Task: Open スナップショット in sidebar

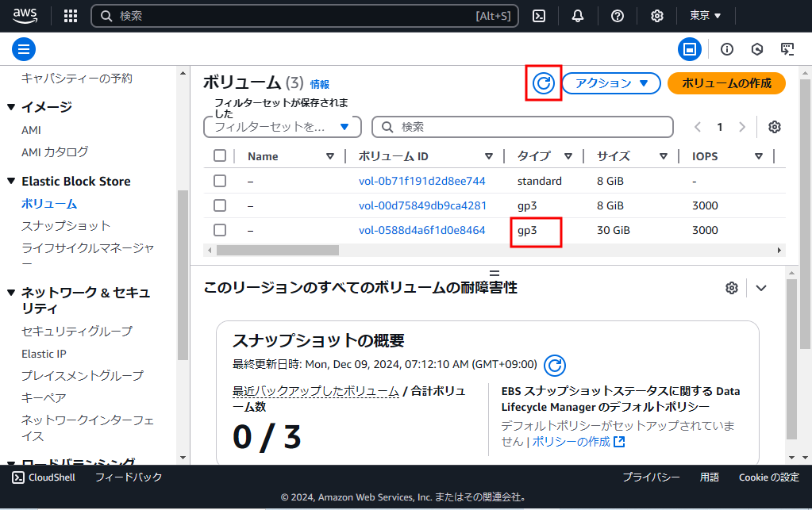Action: click(66, 226)
